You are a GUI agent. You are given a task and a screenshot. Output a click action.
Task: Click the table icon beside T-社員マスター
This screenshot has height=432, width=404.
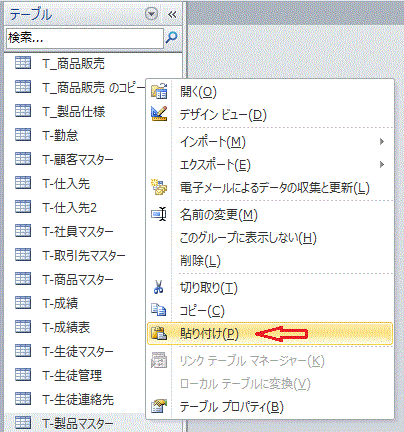click(23, 231)
